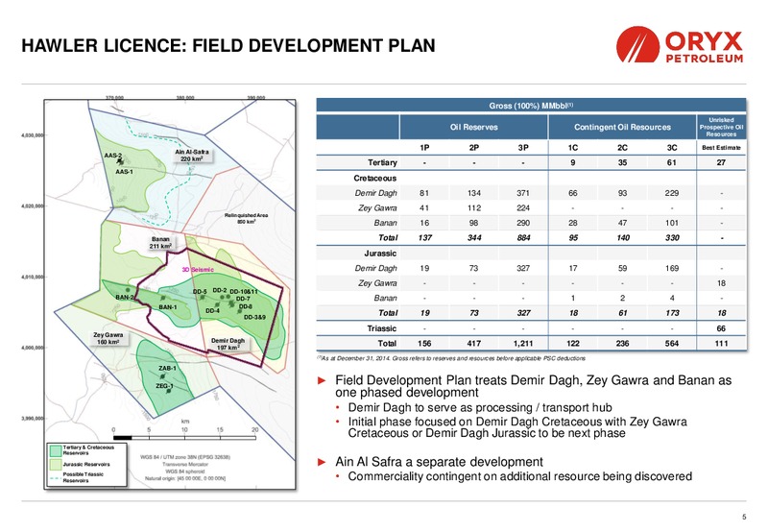Click the red arrow bullet beside 'Ain Al Safra'
Viewport: 768px width, 532px height.
(x=322, y=462)
